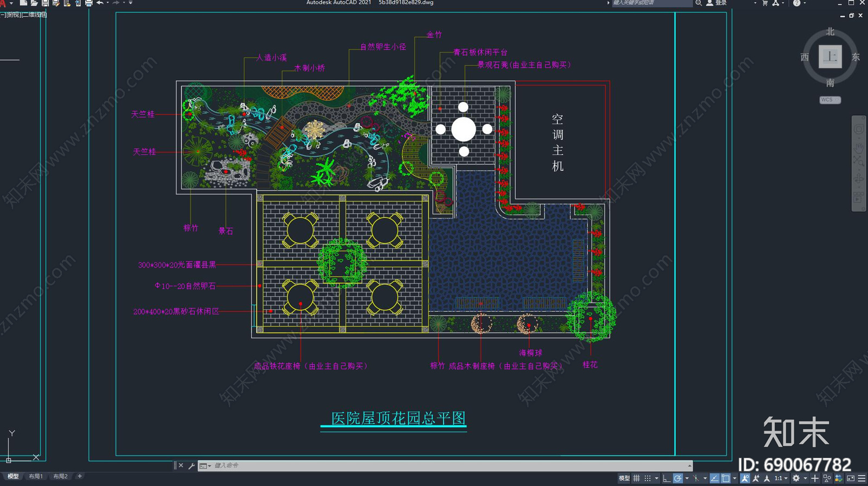Open the [-] viewport controls menu
Screen dimensions: 868x486
(3, 15)
